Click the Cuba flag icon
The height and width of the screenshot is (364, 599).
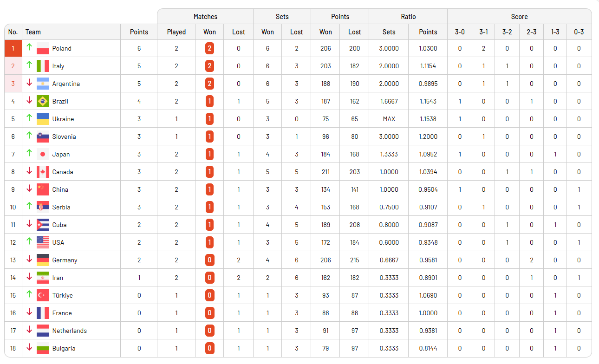coord(43,225)
